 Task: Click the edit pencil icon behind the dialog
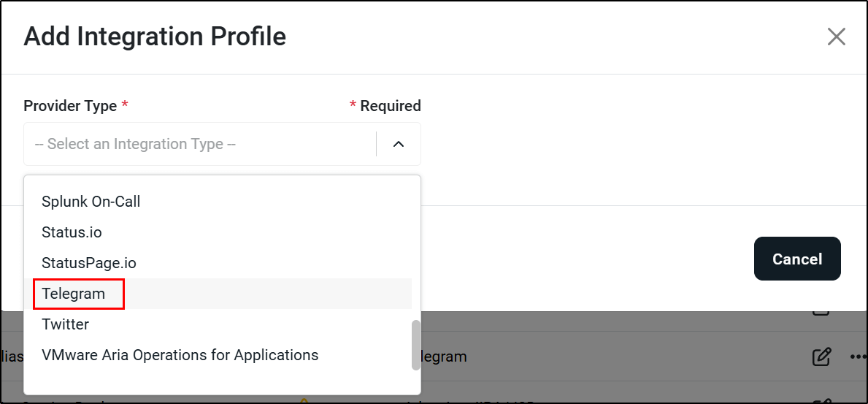click(821, 357)
